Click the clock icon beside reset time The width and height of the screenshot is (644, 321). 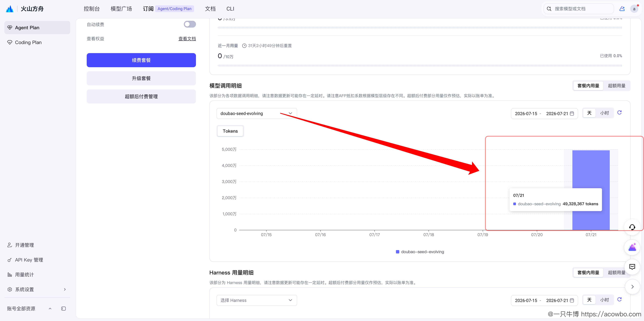tap(244, 46)
